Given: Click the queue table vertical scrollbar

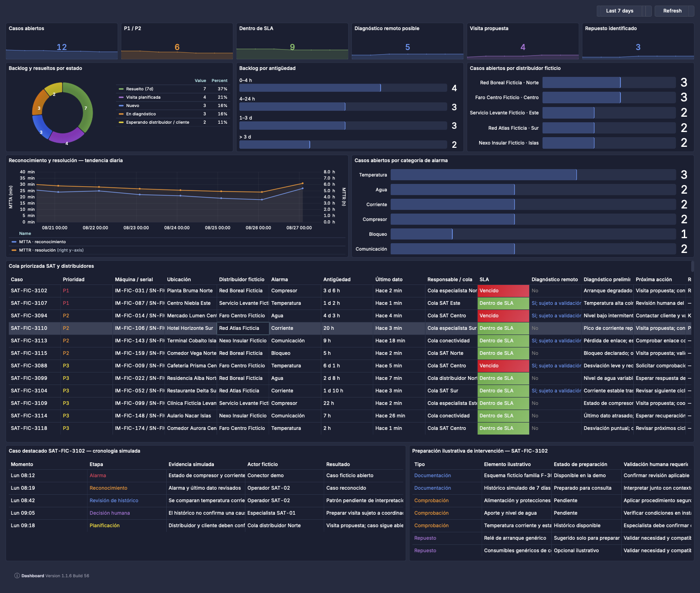Looking at the screenshot, I should coord(693,266).
